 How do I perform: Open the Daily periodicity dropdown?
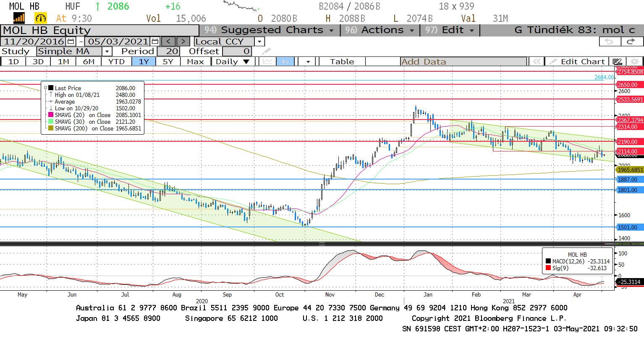click(x=233, y=62)
